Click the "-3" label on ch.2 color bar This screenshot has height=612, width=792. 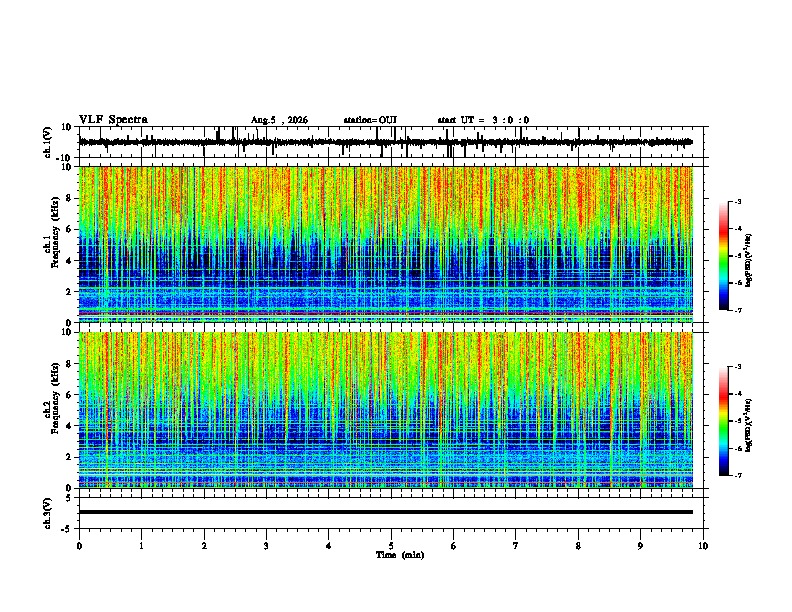(738, 367)
